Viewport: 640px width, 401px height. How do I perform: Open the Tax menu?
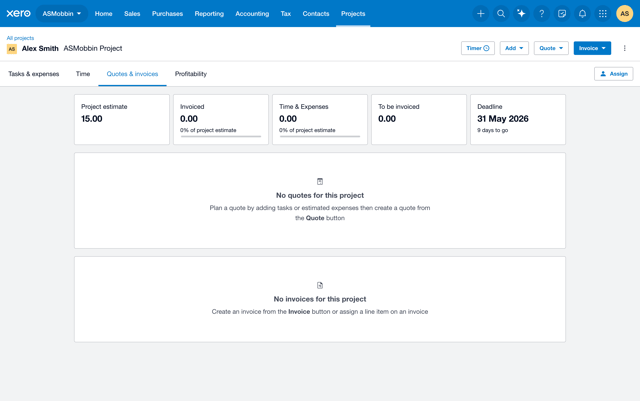[286, 13]
